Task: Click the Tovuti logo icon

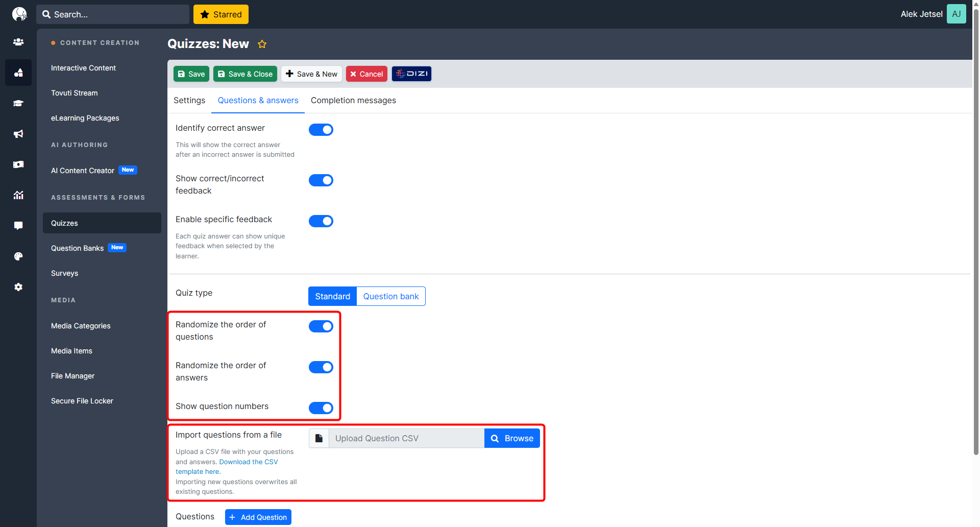Action: pyautogui.click(x=19, y=14)
